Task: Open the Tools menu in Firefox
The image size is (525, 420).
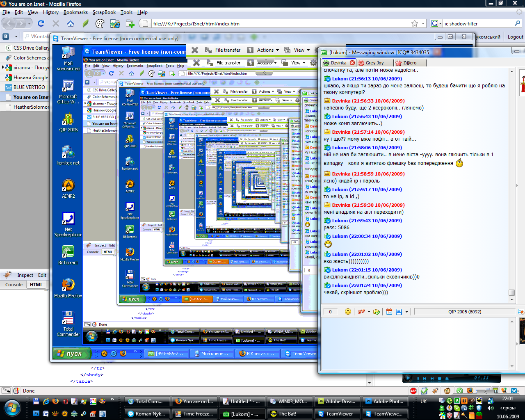Action: 126,12
